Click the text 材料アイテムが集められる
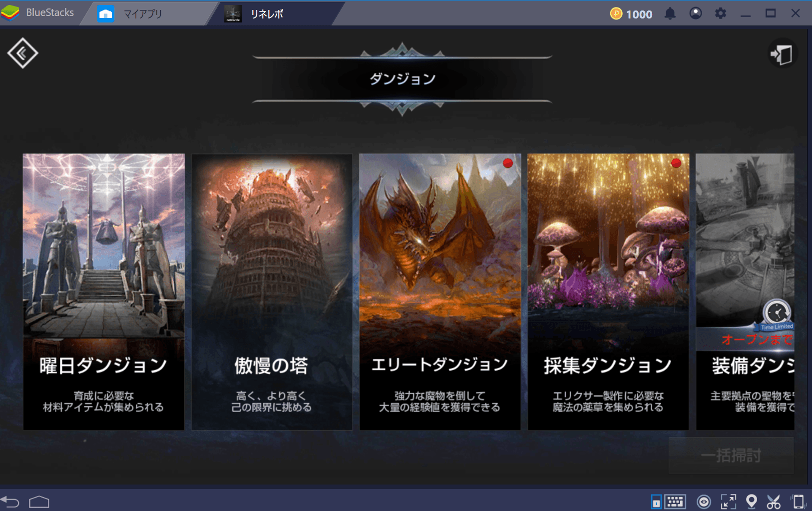The image size is (812, 511). [103, 408]
